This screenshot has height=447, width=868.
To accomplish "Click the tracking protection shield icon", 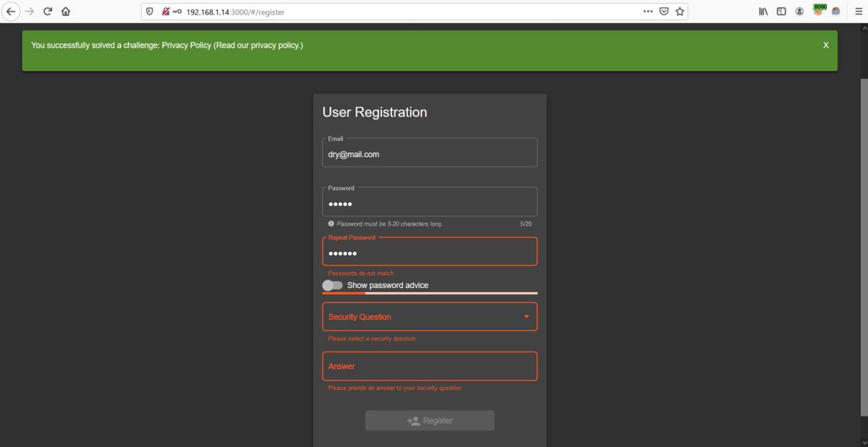I will [150, 12].
